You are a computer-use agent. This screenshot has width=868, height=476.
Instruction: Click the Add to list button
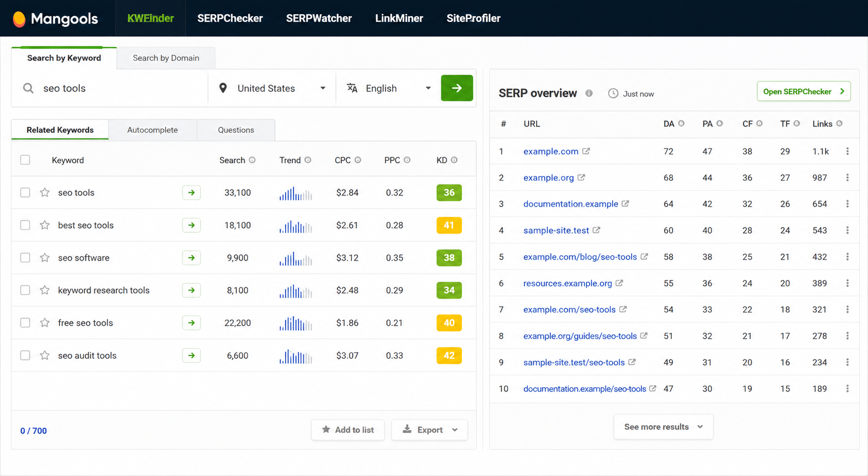pyautogui.click(x=348, y=430)
